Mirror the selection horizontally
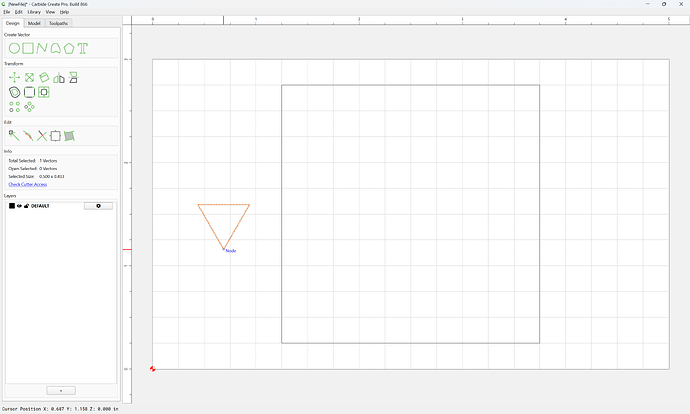Screen dimensions: 690x414 coord(59,78)
